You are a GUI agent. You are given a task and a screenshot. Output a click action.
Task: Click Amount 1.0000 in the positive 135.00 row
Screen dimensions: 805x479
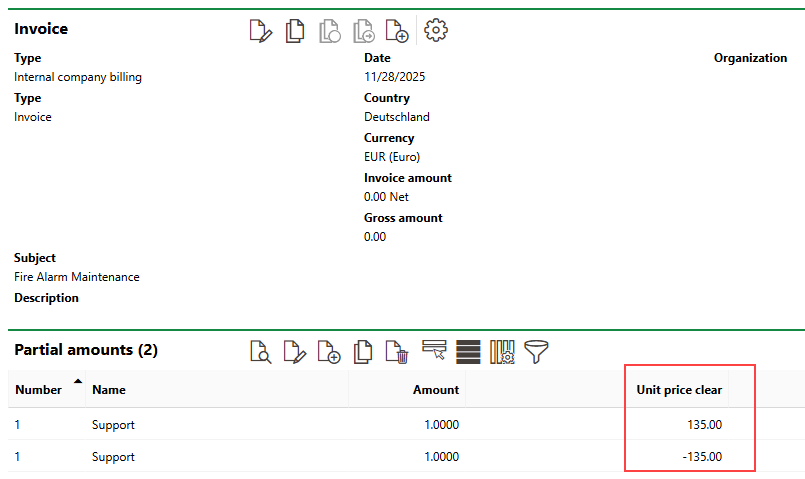coord(442,425)
